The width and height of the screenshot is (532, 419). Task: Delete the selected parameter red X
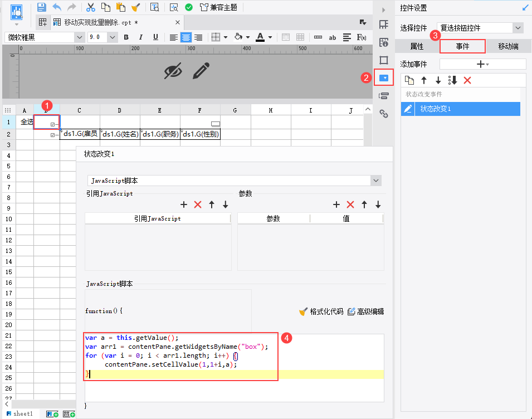350,204
